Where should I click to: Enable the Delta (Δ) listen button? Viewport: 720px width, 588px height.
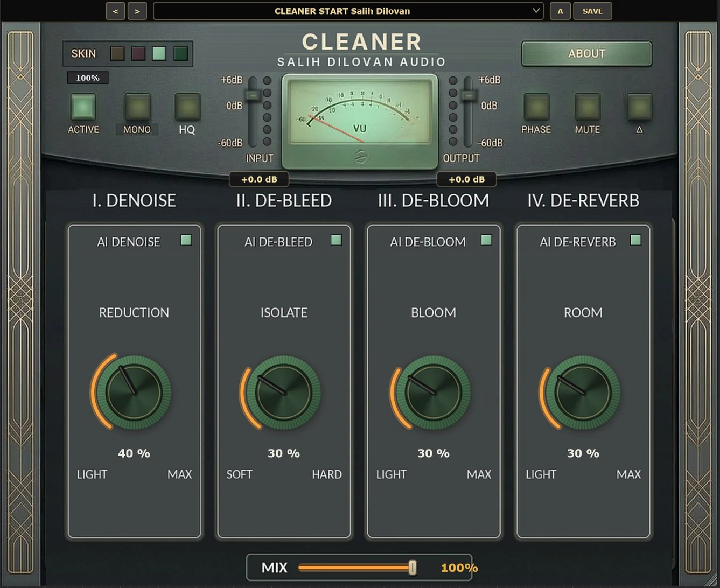[639, 106]
